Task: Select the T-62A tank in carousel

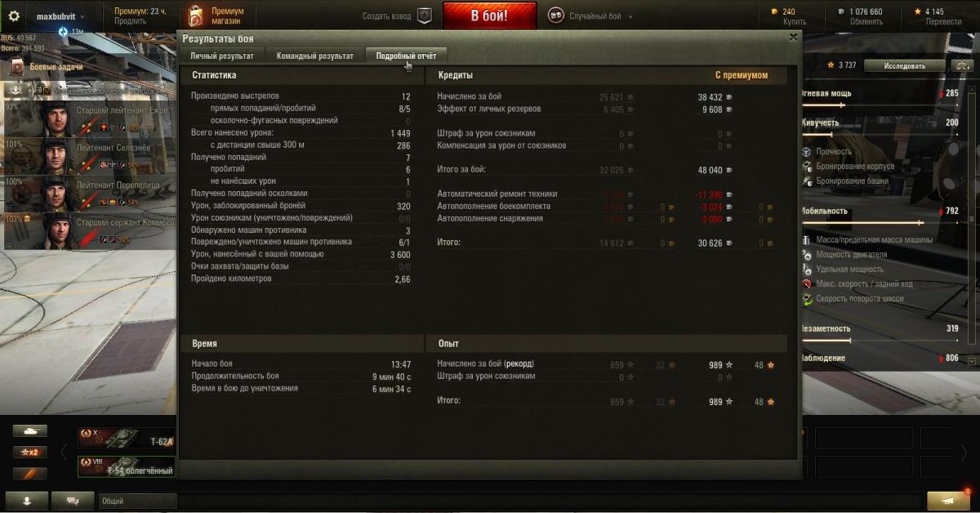Action: click(x=127, y=438)
